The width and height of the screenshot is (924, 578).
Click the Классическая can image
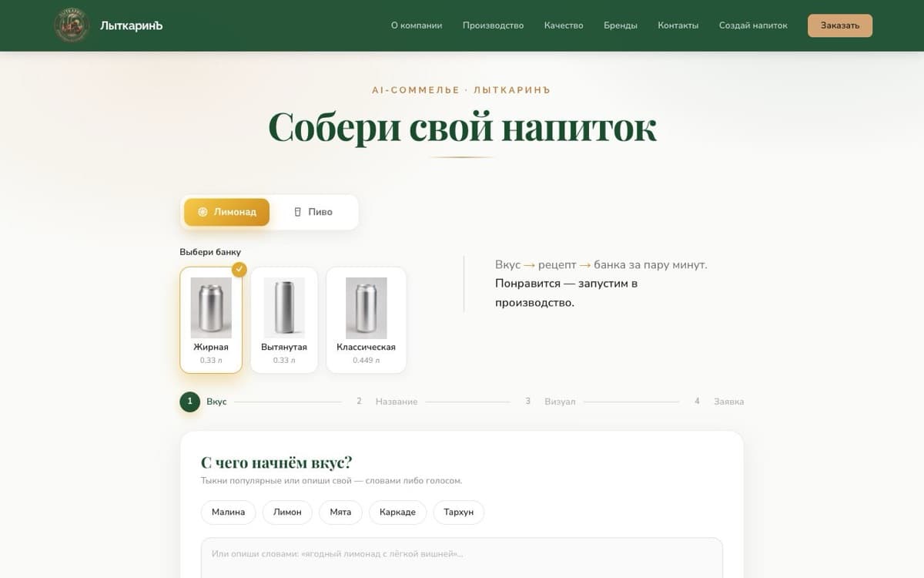[366, 307]
